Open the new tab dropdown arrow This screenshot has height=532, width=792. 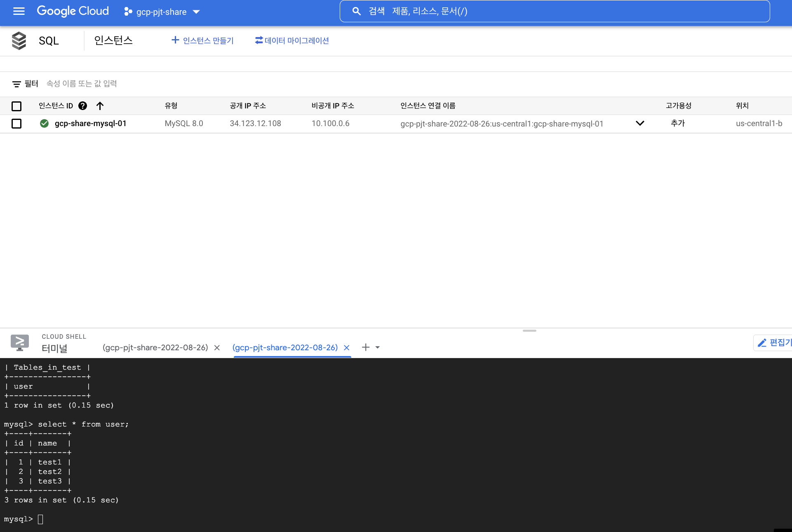(378, 347)
